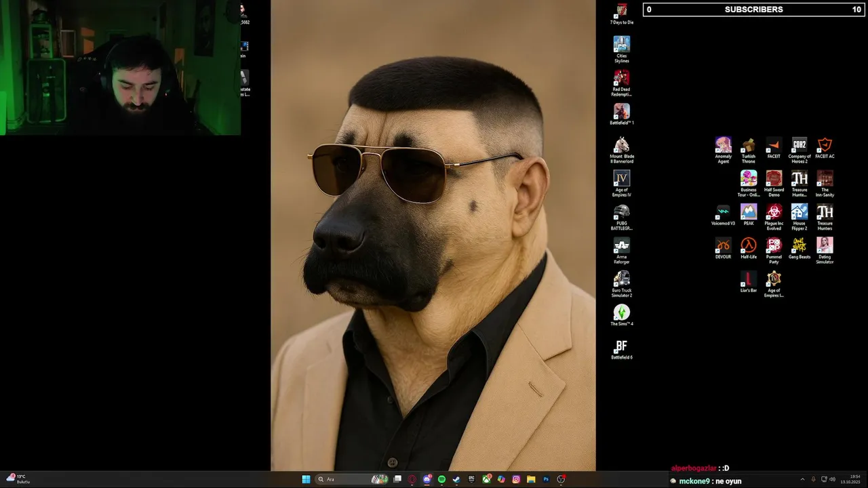This screenshot has height=488, width=868.
Task: Open Epic Games Launcher from taskbar
Action: (471, 479)
